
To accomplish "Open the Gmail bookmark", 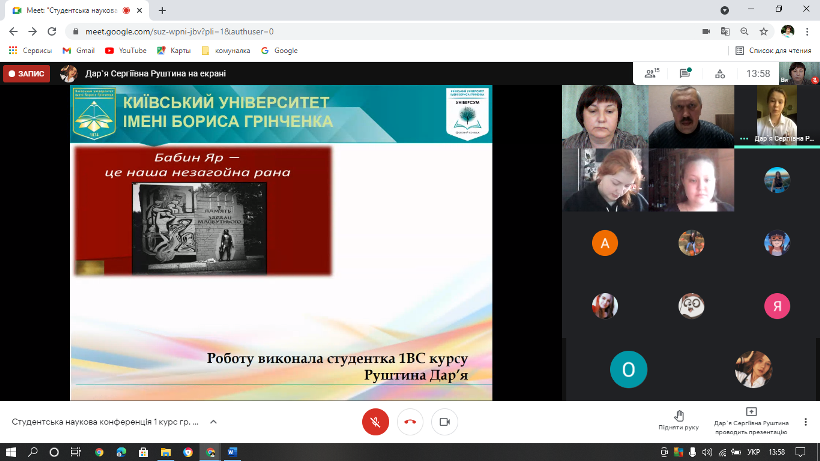I will (x=78, y=51).
